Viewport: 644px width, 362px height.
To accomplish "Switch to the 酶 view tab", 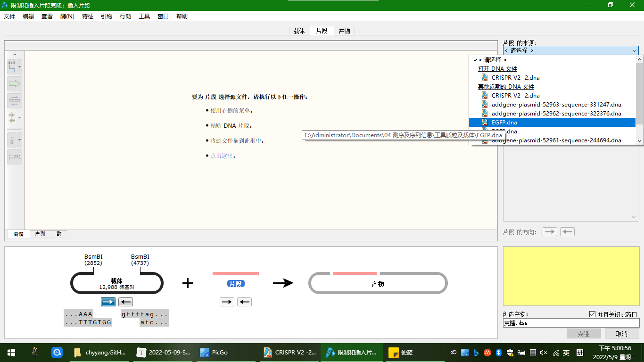I will [59, 234].
